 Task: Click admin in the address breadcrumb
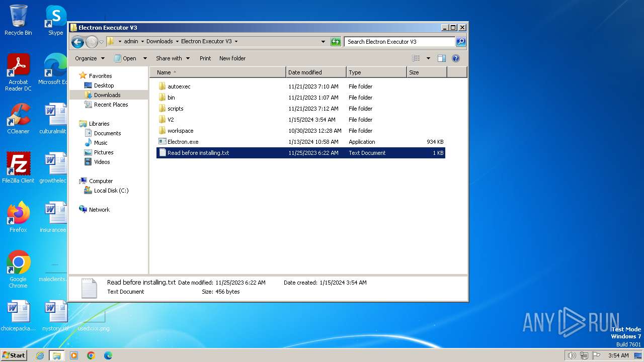[131, 42]
